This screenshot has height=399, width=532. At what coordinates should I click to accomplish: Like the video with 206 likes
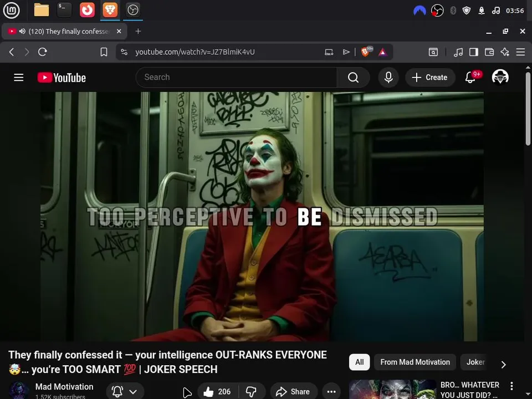pos(217,392)
